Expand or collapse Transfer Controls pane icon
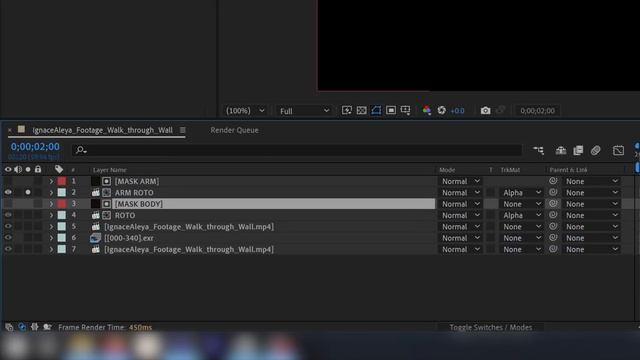This screenshot has width=640, height=360. point(22,327)
